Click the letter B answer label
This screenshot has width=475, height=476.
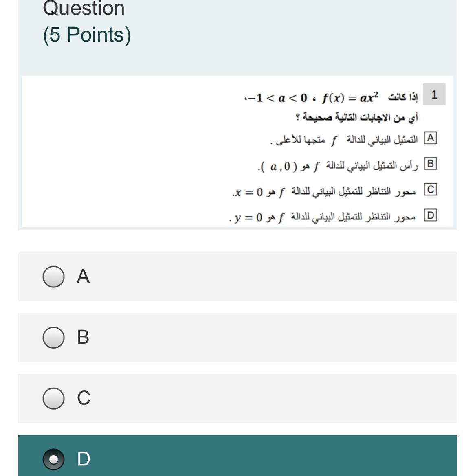pyautogui.click(x=83, y=337)
